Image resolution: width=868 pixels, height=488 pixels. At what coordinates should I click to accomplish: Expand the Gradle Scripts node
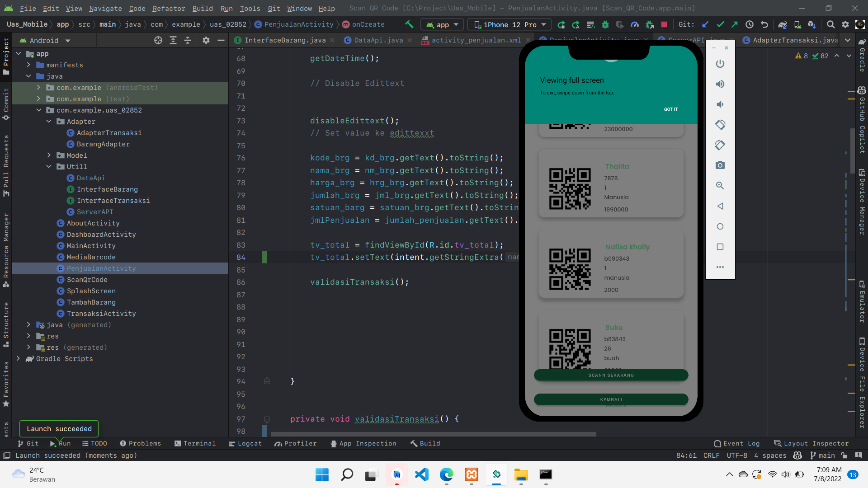click(19, 358)
